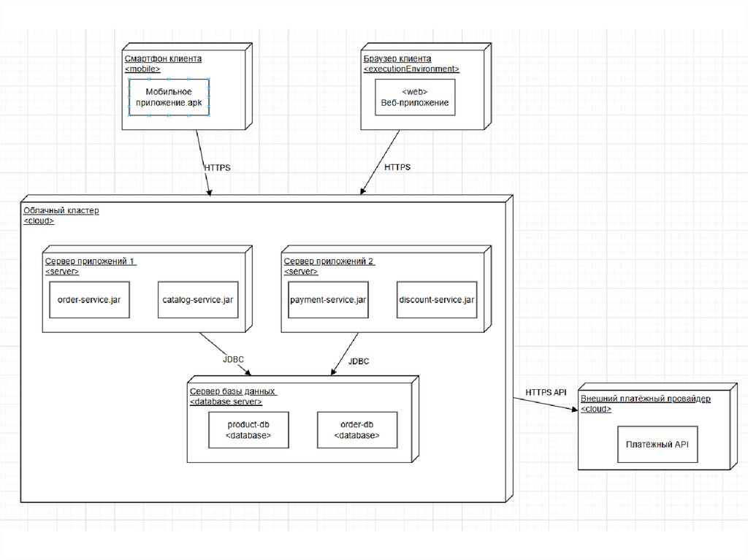Screen dimensions: 748x560
Task: Click the 'HTTPS API' connector label
Action: point(546,392)
